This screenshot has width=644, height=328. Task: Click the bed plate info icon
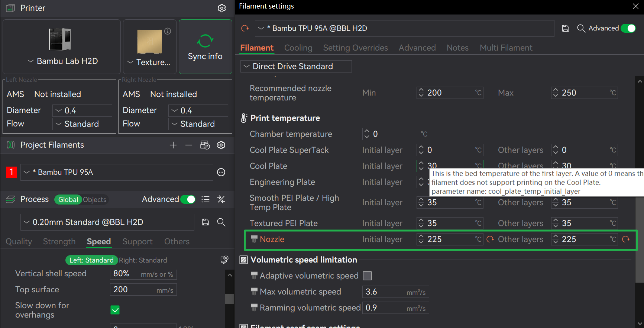click(168, 31)
